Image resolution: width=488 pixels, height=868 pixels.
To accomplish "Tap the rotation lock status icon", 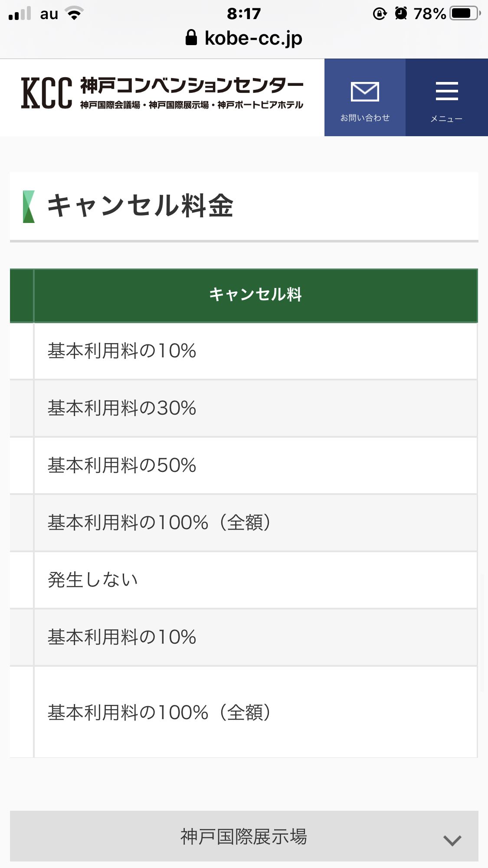I will point(380,13).
